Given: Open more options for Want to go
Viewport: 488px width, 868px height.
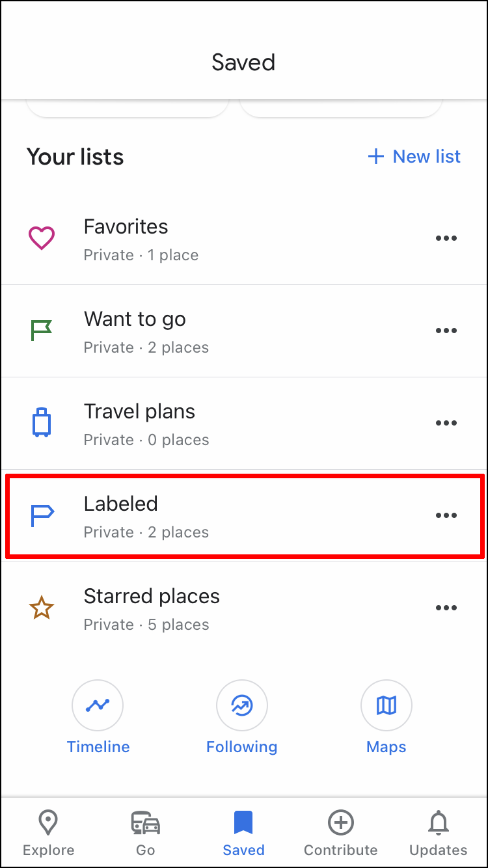Looking at the screenshot, I should click(446, 331).
